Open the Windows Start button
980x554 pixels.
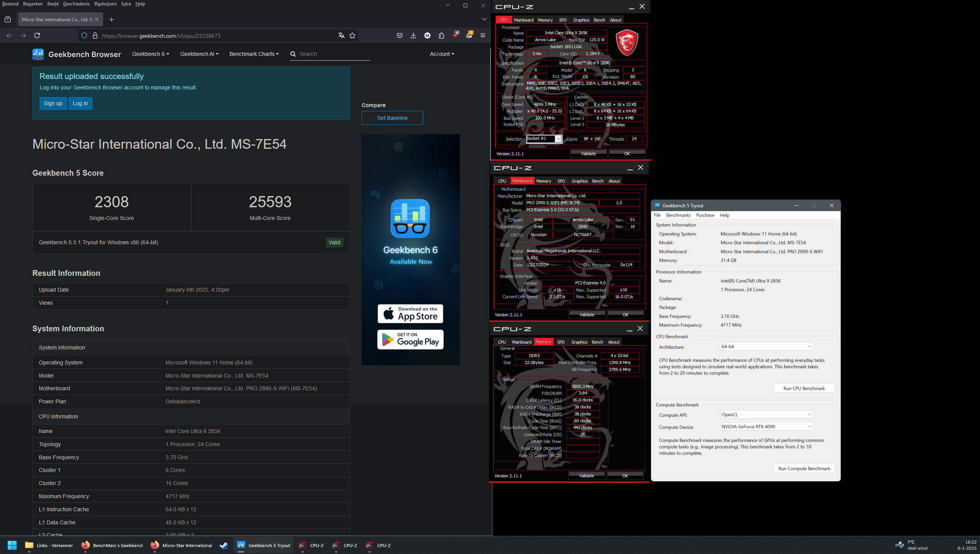pyautogui.click(x=12, y=545)
